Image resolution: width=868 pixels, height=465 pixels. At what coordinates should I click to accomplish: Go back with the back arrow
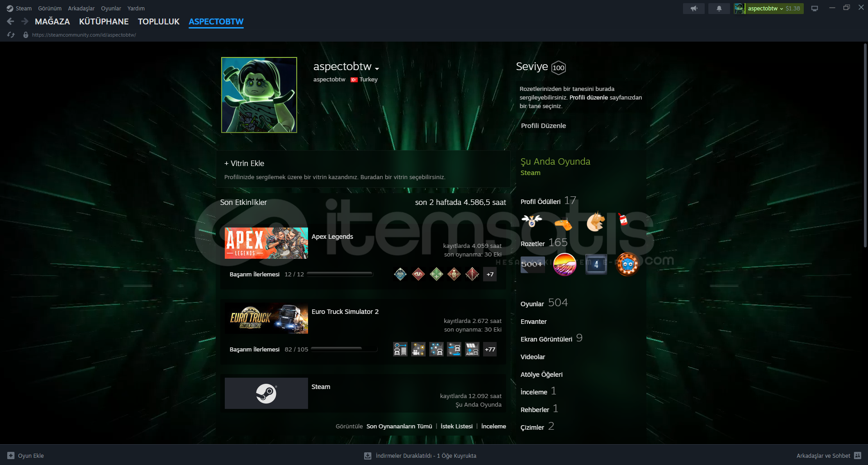point(10,21)
